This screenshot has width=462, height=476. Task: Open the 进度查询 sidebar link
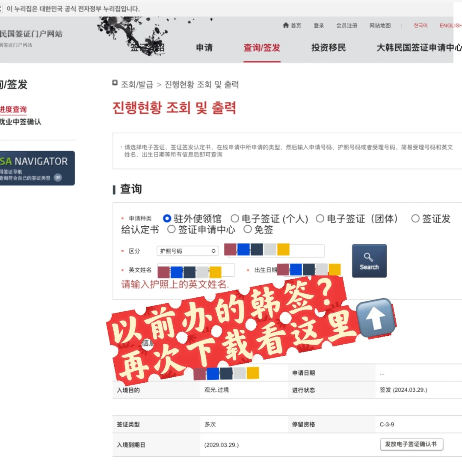click(14, 109)
